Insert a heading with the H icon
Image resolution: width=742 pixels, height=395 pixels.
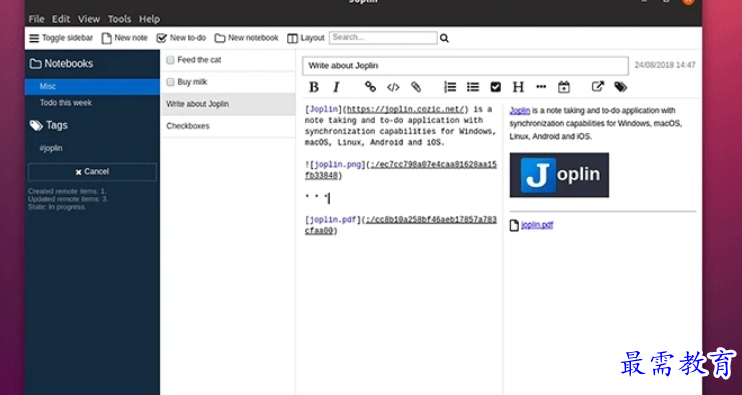(x=518, y=87)
